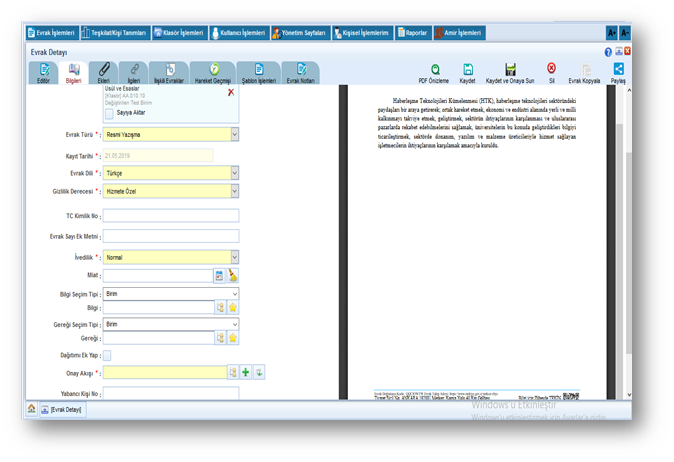The height and width of the screenshot is (462, 674).
Task: Remove the Usül ve Esaslar folder with red X
Action: click(231, 92)
